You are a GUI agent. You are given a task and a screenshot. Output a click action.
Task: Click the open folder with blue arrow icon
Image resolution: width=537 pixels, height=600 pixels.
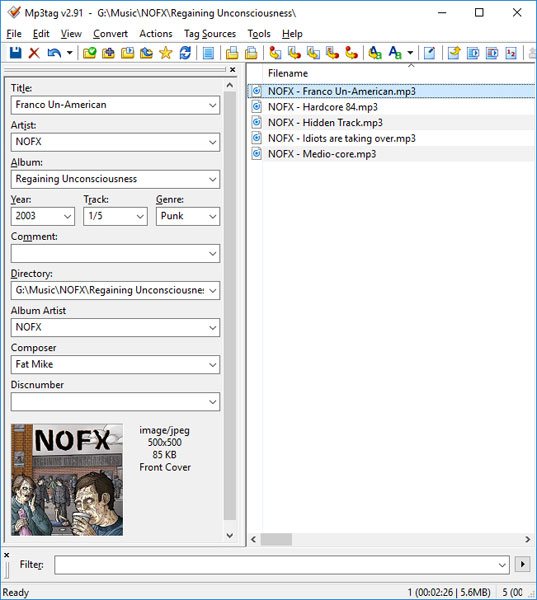pyautogui.click(x=146, y=53)
